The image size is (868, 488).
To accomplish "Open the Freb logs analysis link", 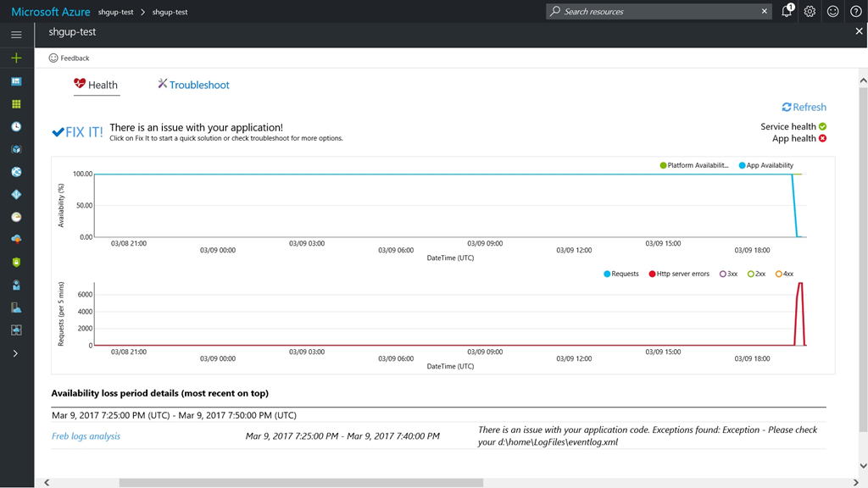I will [86, 436].
